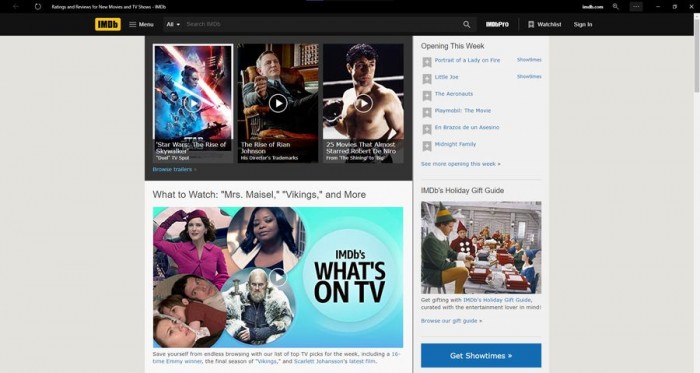
Task: Play the Robert De Niro movies video
Action: point(363,104)
